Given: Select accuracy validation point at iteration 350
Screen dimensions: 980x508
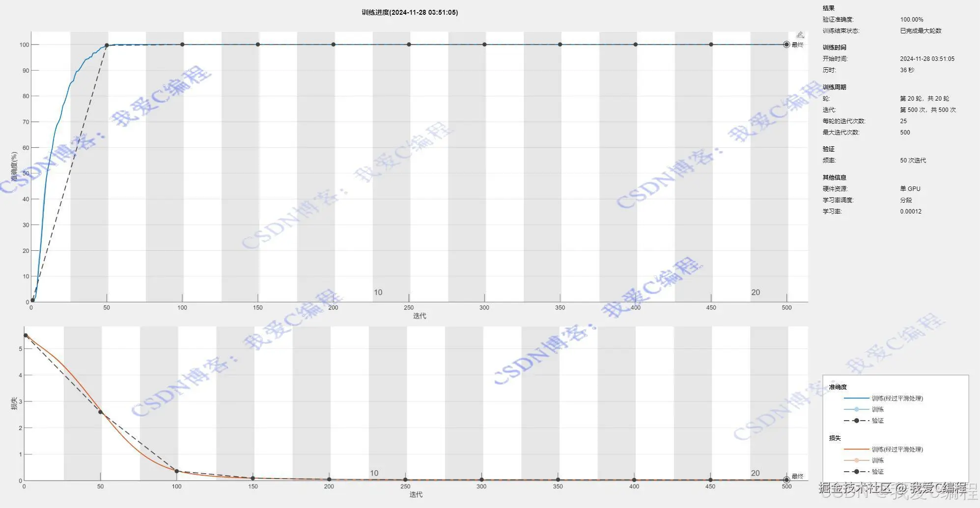Looking at the screenshot, I should click(560, 45).
